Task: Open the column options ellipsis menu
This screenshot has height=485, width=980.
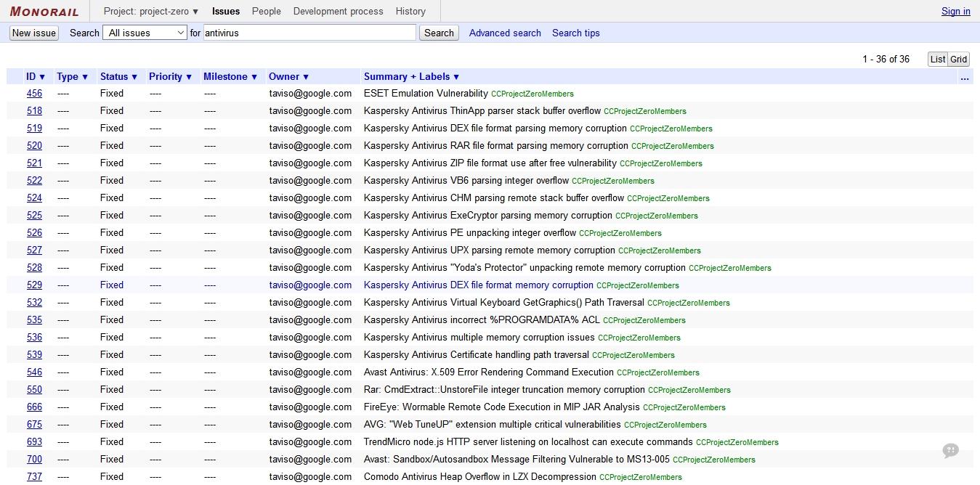Action: click(x=965, y=77)
